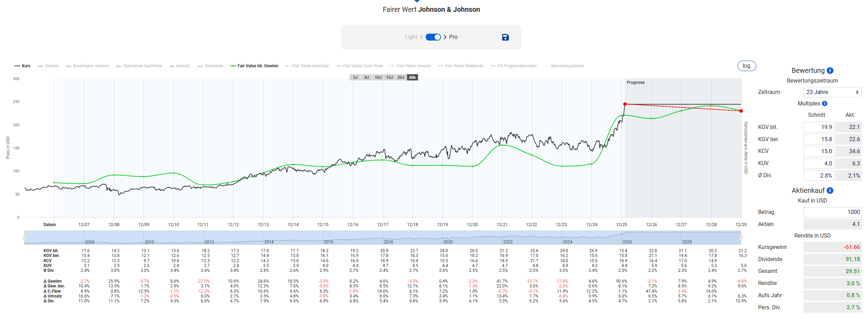This screenshot has width=868, height=319.
Task: Click the Multiples info icon
Action: (825, 104)
